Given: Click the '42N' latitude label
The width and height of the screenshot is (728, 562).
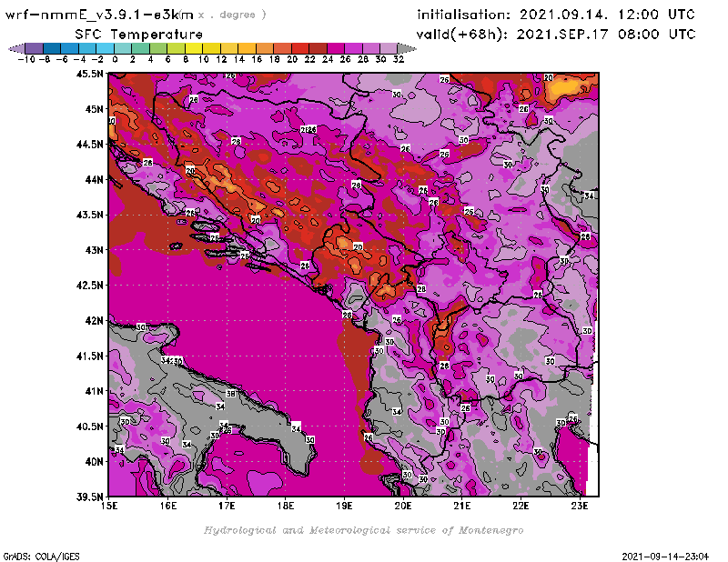Looking at the screenshot, I should (94, 320).
